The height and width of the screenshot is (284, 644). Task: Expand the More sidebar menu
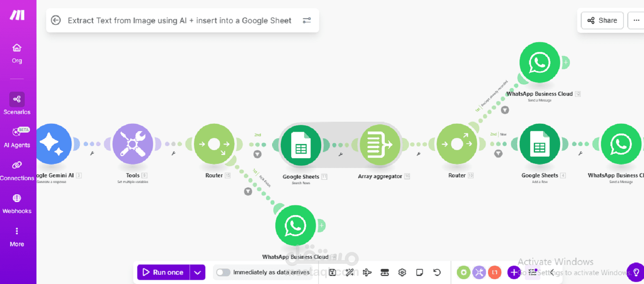(17, 237)
